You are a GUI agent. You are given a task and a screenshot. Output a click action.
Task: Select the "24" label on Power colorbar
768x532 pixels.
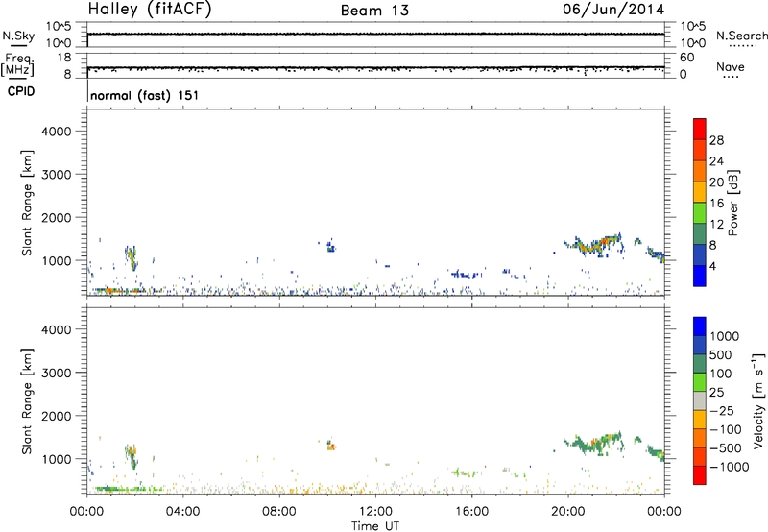716,161
